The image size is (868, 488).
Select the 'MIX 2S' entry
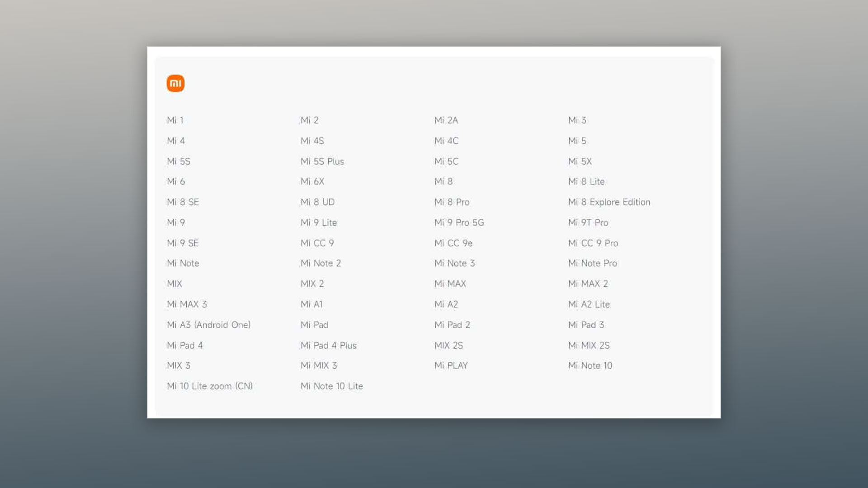[449, 346]
